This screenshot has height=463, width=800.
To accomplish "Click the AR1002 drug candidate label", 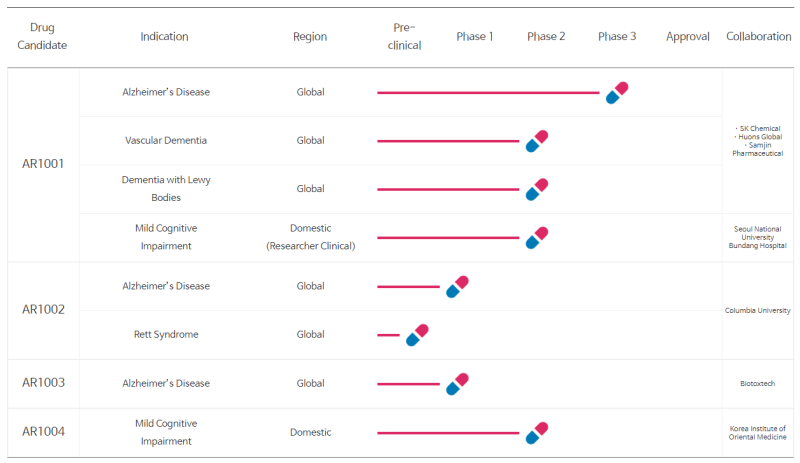I will coord(43,309).
